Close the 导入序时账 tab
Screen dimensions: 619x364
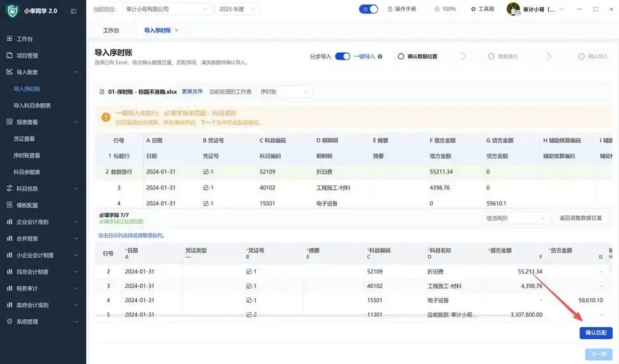(x=177, y=31)
